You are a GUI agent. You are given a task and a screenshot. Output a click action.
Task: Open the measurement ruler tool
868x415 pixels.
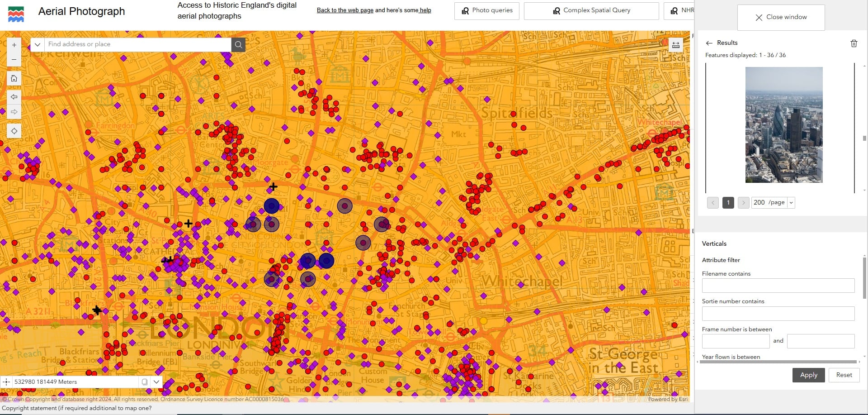click(x=676, y=44)
